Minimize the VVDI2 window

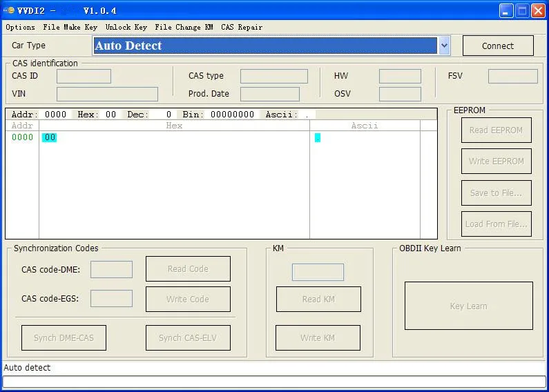[x=506, y=11]
